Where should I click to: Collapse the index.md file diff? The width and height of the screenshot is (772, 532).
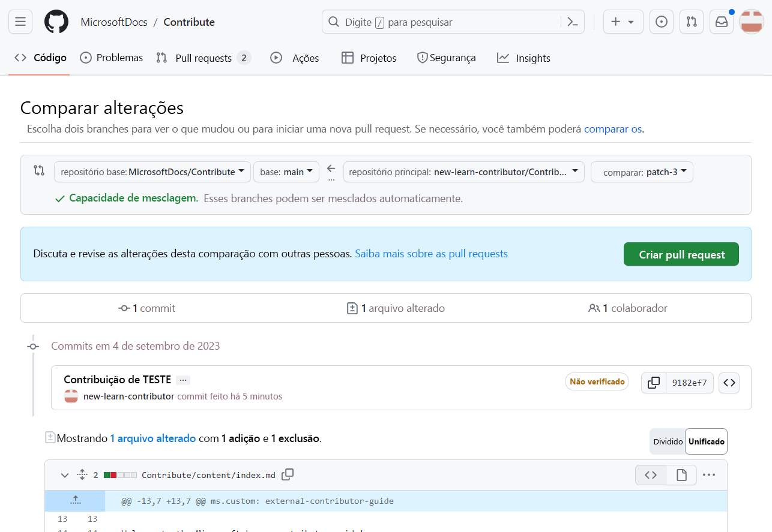(x=64, y=474)
